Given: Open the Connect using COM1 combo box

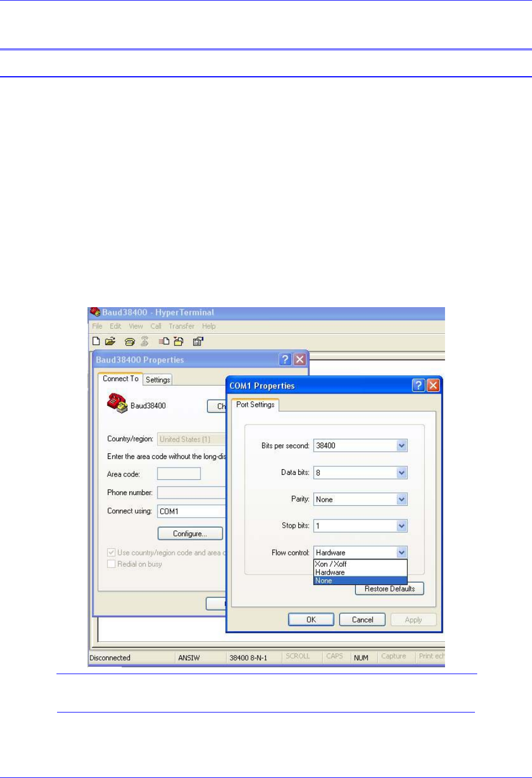Looking at the screenshot, I should click(191, 511).
